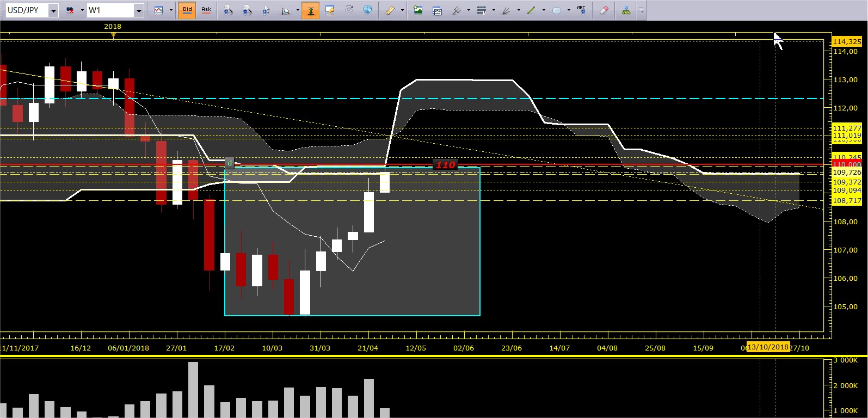The width and height of the screenshot is (868, 418).
Task: Click the magnifier area zoom icon
Action: [285, 10]
